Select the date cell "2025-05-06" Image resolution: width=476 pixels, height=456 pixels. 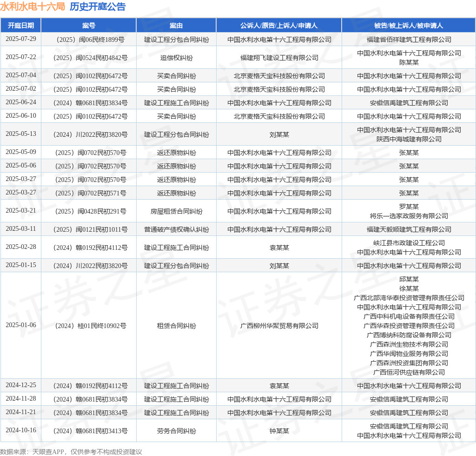point(20,166)
